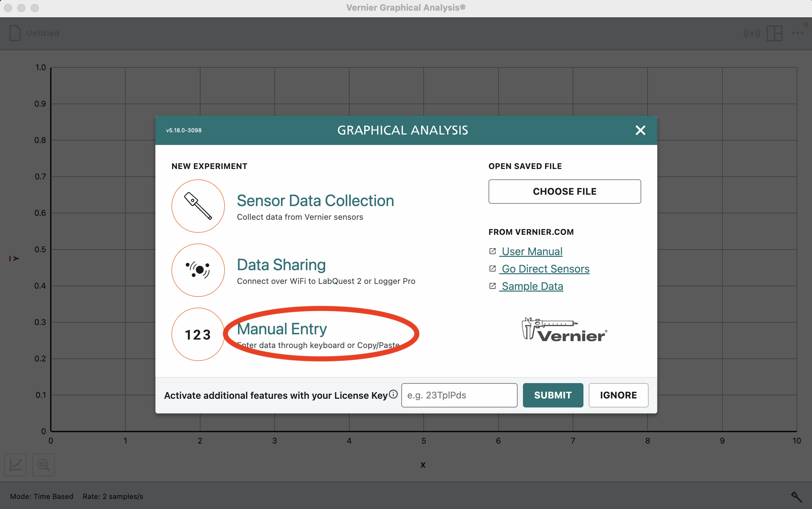Close the Graphical Analysis dialog
This screenshot has width=812, height=509.
tap(640, 130)
